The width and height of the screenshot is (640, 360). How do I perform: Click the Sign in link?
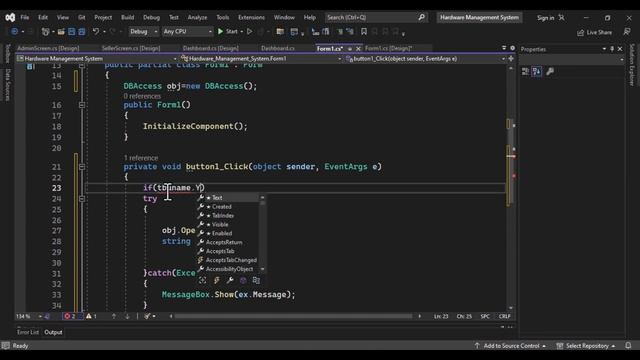tap(545, 18)
